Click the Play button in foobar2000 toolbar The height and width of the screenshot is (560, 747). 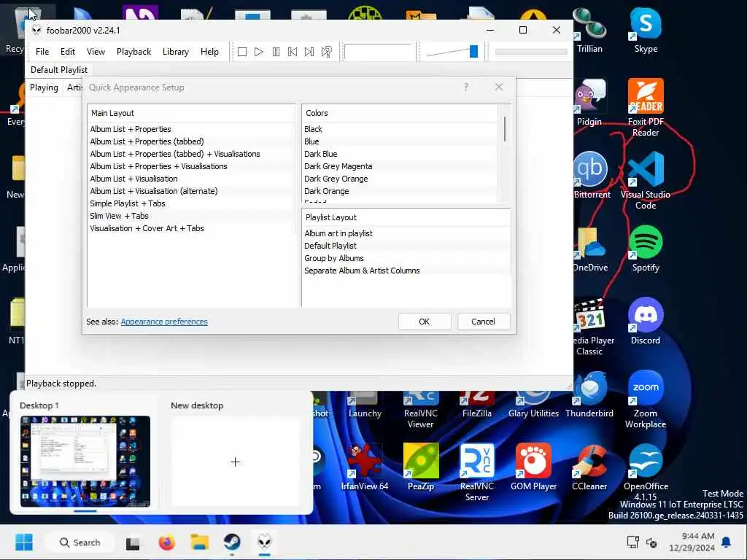point(259,52)
